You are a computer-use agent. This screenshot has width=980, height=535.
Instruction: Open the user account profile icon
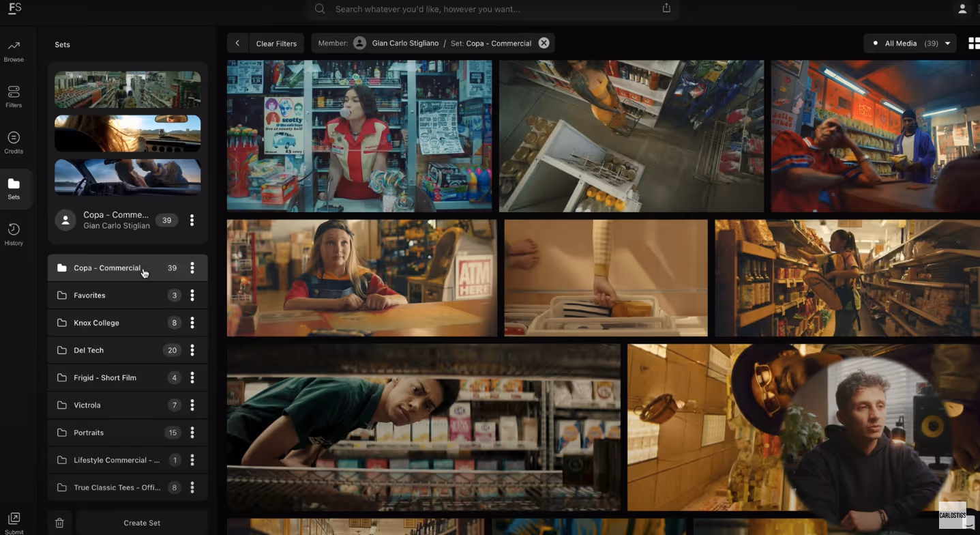(962, 9)
